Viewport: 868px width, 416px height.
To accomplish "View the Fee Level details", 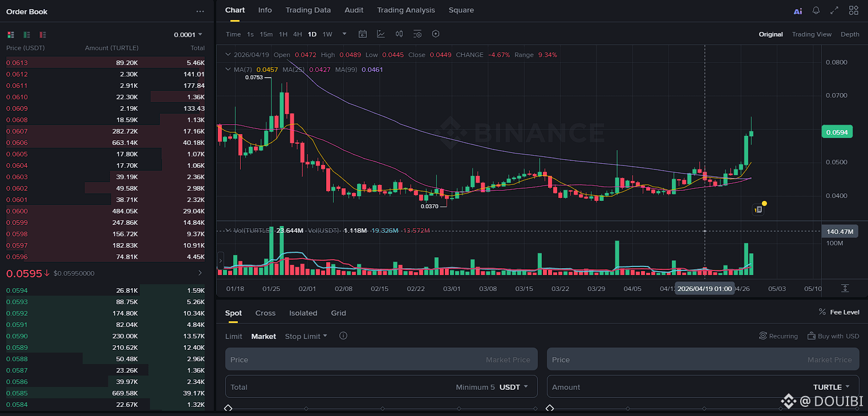I will (x=839, y=312).
